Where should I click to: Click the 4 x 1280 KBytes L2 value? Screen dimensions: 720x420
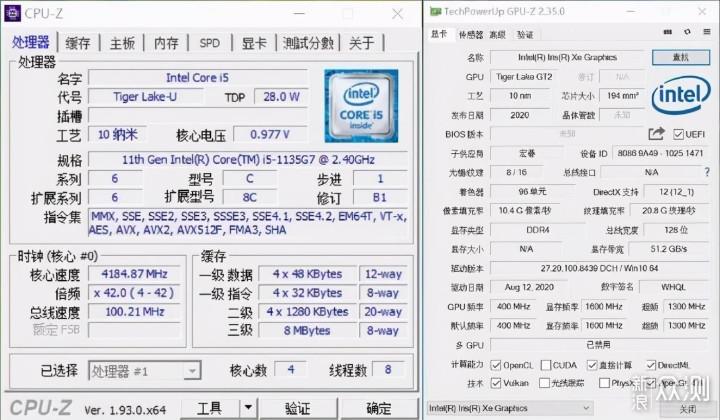307,312
